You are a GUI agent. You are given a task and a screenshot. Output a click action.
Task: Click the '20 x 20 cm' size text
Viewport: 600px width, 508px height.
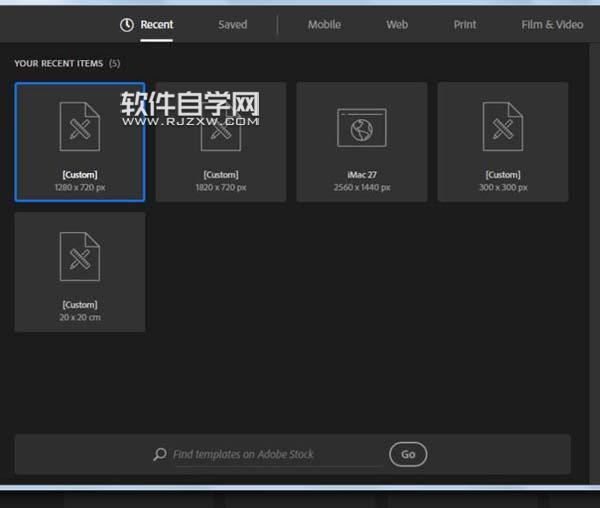80,317
